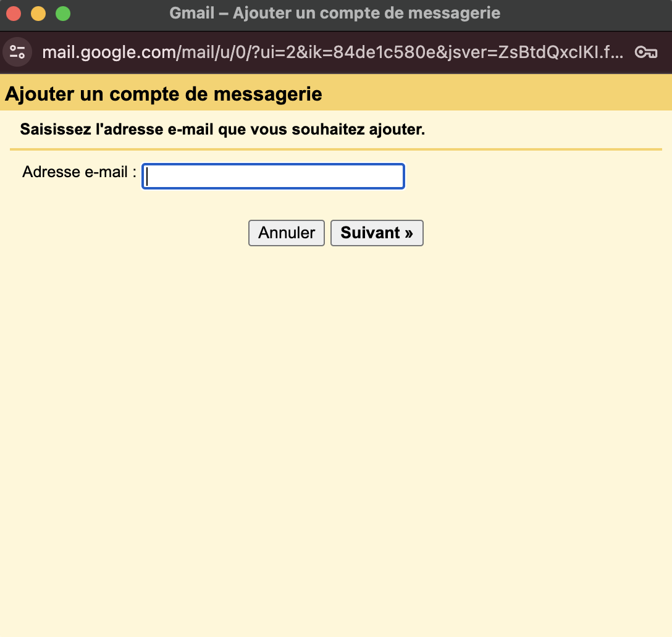Click the Adresse e-mail input field
672x637 pixels.
pos(274,176)
